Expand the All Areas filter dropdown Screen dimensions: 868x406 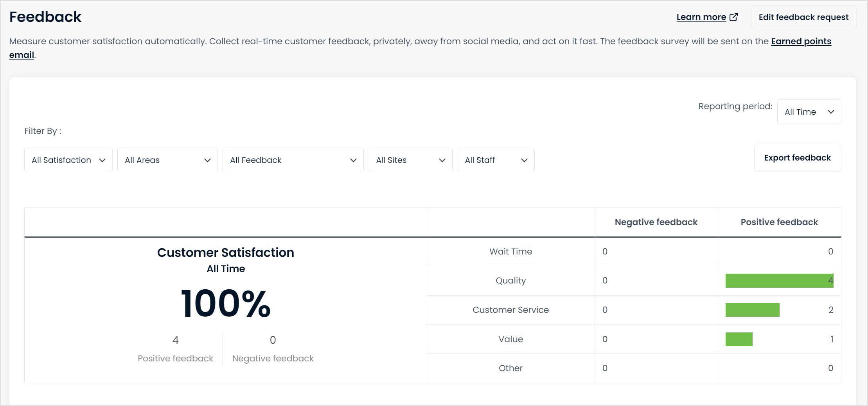click(167, 160)
